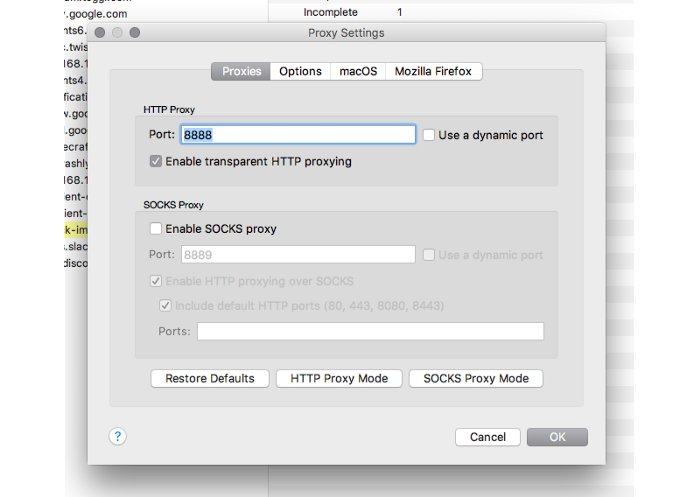This screenshot has width=700, height=497.
Task: Toggle Enable HTTP proxying over SOCKS
Action: 156,281
